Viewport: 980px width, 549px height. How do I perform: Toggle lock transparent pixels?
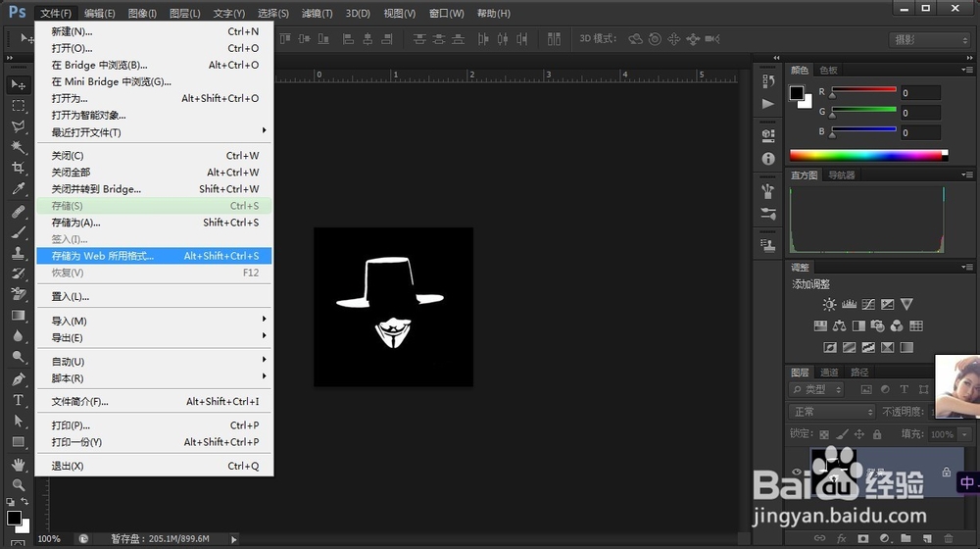[x=824, y=434]
